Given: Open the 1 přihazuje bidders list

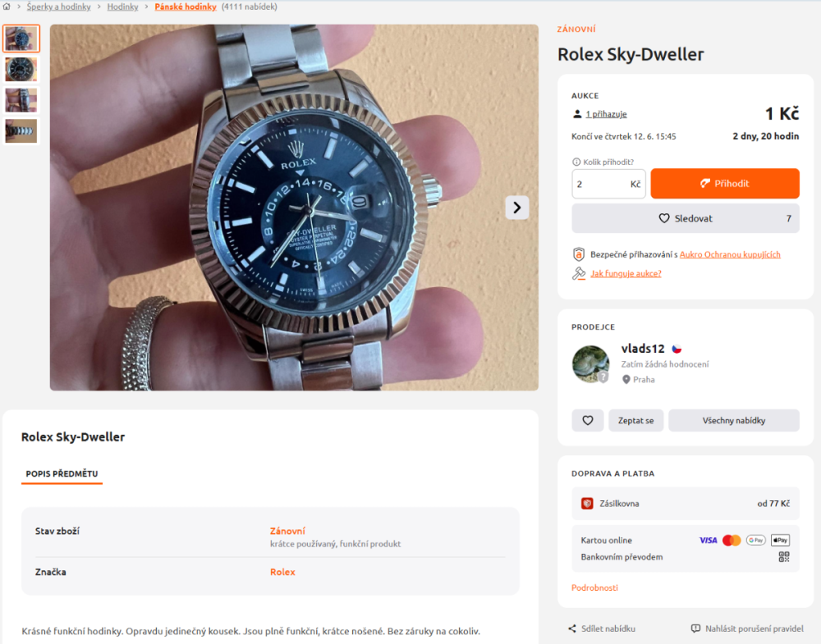Looking at the screenshot, I should (606, 114).
